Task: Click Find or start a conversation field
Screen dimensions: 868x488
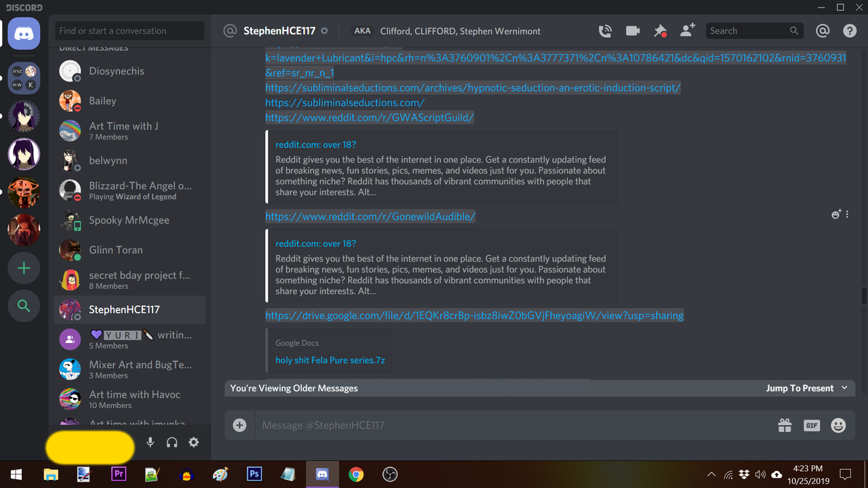Action: tap(130, 30)
